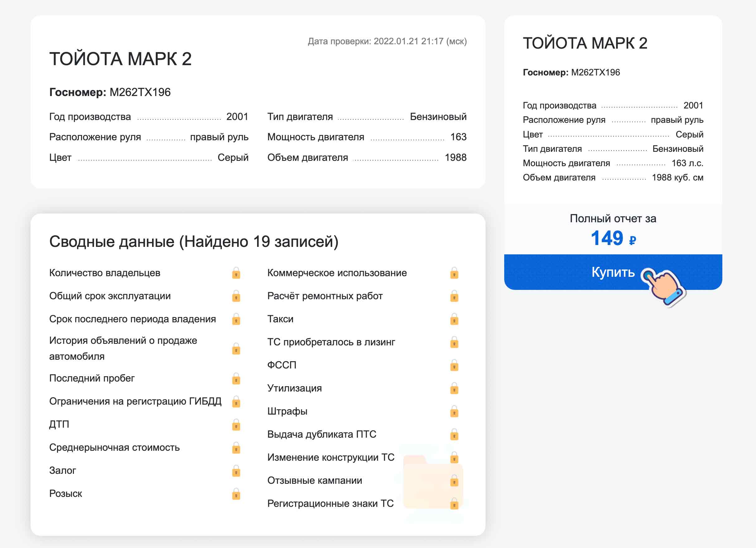Click the lock icon in the Розыск row

pyautogui.click(x=236, y=494)
